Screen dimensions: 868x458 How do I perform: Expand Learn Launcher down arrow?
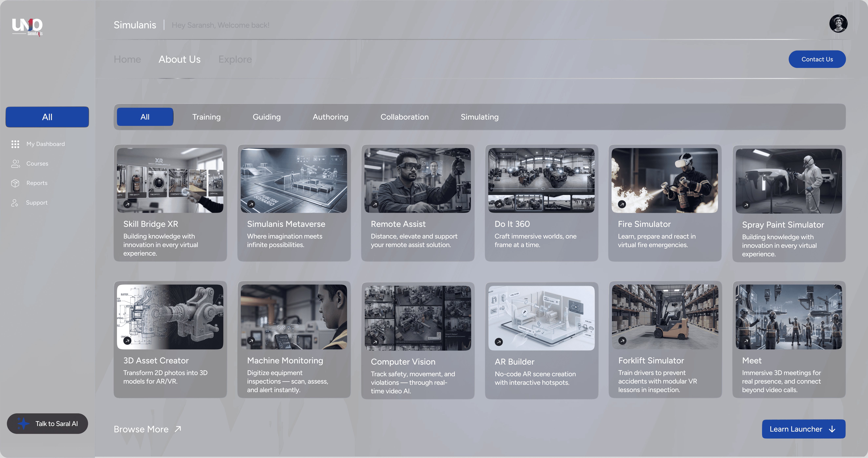tap(832, 429)
